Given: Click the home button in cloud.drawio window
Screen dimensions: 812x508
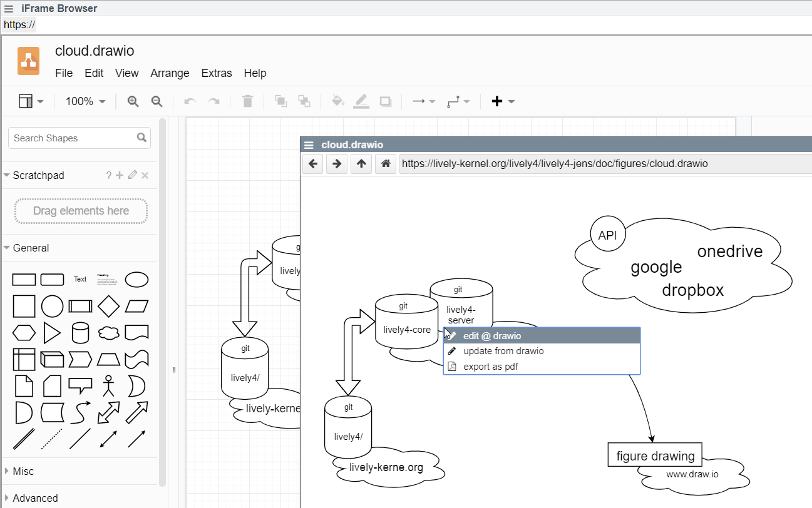Looking at the screenshot, I should click(x=386, y=164).
